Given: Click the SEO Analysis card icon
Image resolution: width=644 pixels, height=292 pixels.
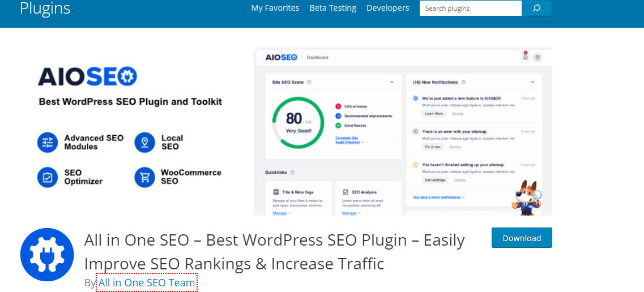Looking at the screenshot, I should point(346,192).
